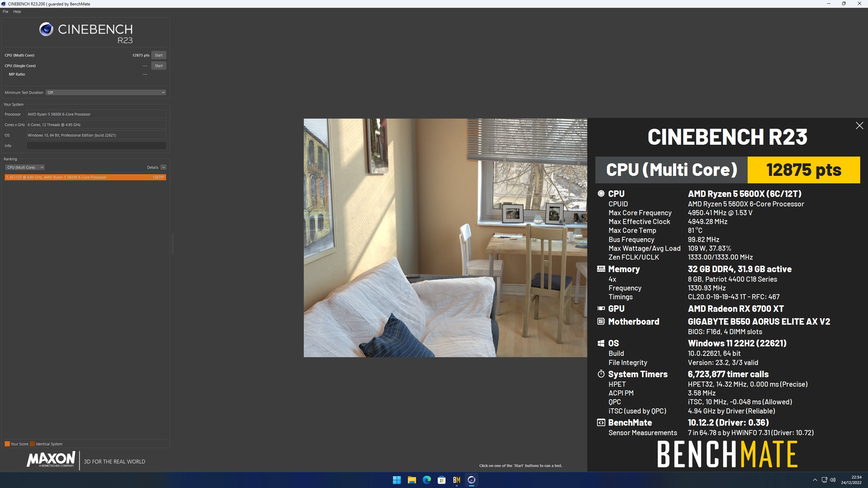
Task: Click the Identical System legend swatch
Action: [x=32, y=444]
